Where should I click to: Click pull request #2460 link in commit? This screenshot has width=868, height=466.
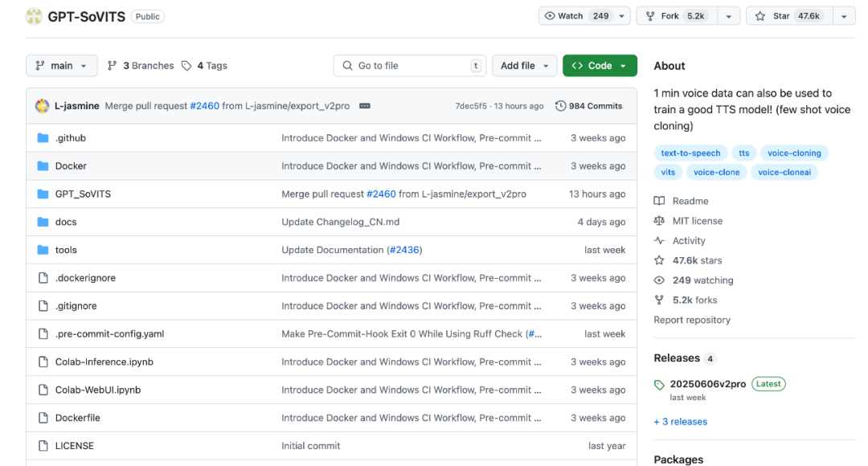click(x=204, y=106)
